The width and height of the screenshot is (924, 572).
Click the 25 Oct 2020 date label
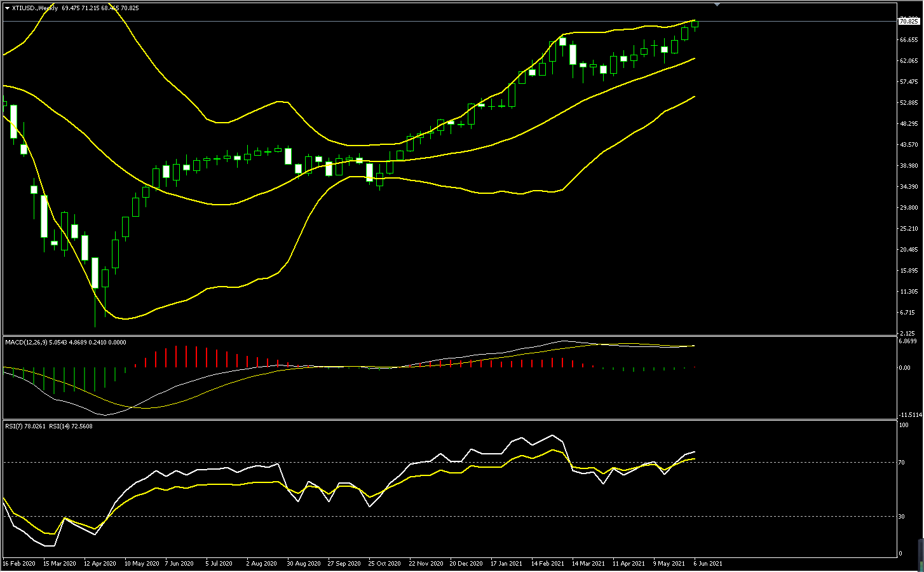[x=384, y=564]
